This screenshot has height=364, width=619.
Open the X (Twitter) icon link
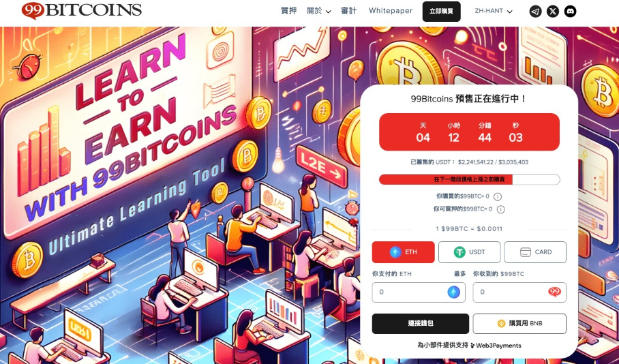tap(553, 12)
